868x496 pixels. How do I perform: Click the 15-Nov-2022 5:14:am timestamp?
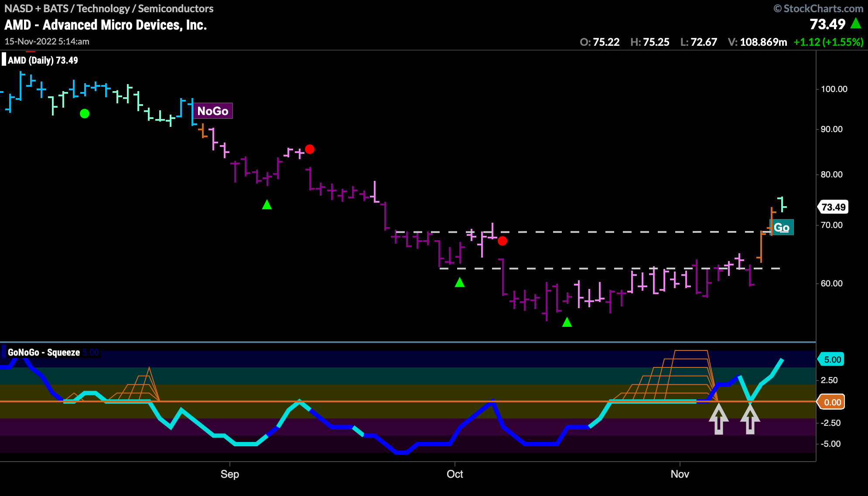47,41
